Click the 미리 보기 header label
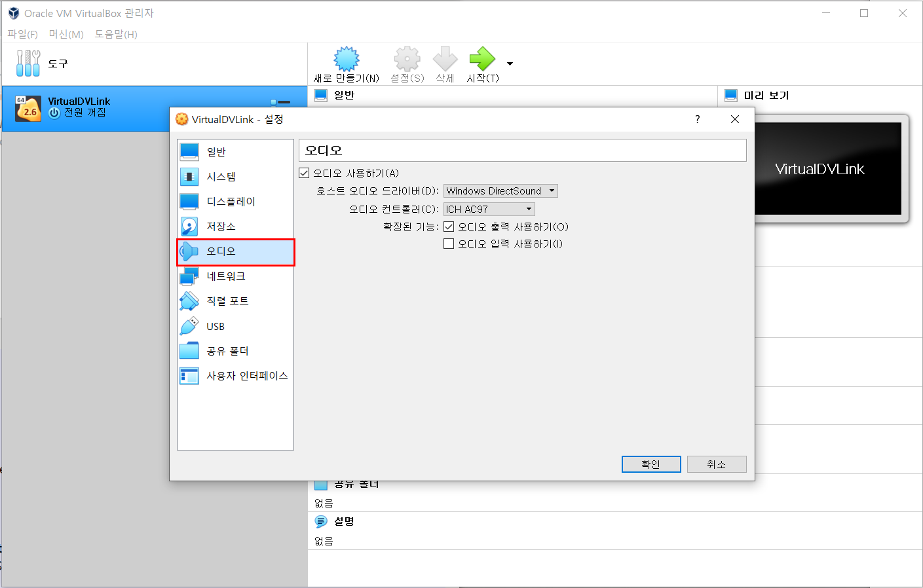This screenshot has height=588, width=923. coord(766,96)
